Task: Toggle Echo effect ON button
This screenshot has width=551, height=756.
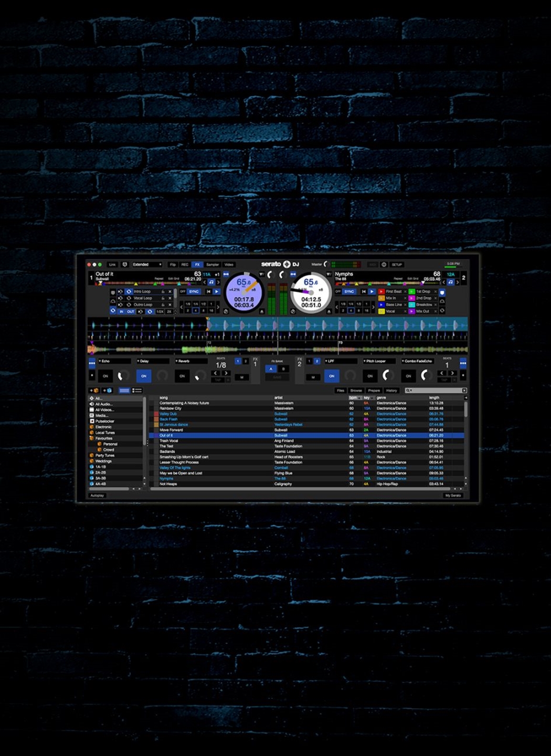Action: [x=105, y=376]
